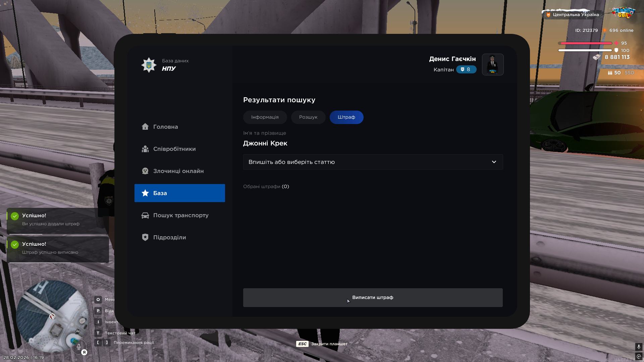Click the criminal face icon for Злочинці онлайн
This screenshot has height=362, width=644.
point(145,171)
